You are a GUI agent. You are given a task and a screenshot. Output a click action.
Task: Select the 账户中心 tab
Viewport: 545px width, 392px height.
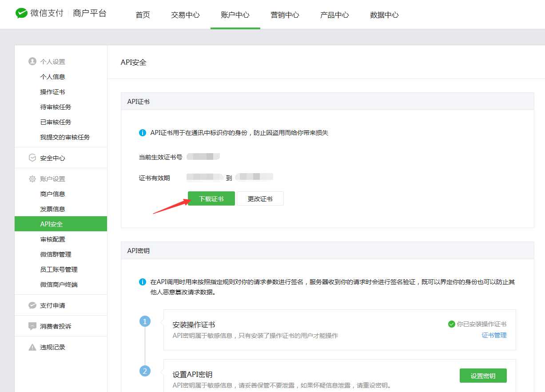[235, 15]
